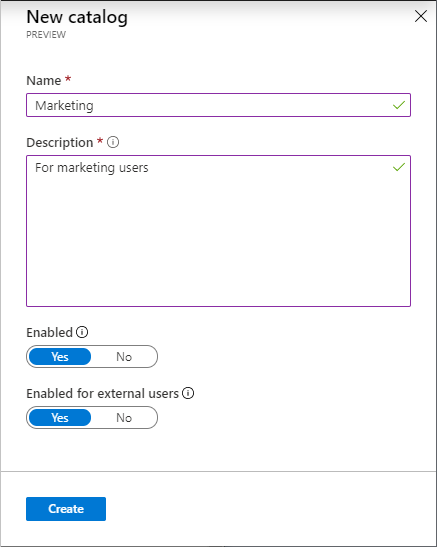The image size is (437, 547).
Task: Click the PREVIEW subtitle text
Action: tap(46, 35)
